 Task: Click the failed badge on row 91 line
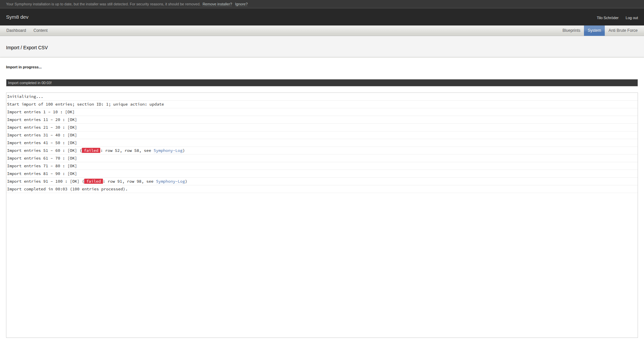94,181
